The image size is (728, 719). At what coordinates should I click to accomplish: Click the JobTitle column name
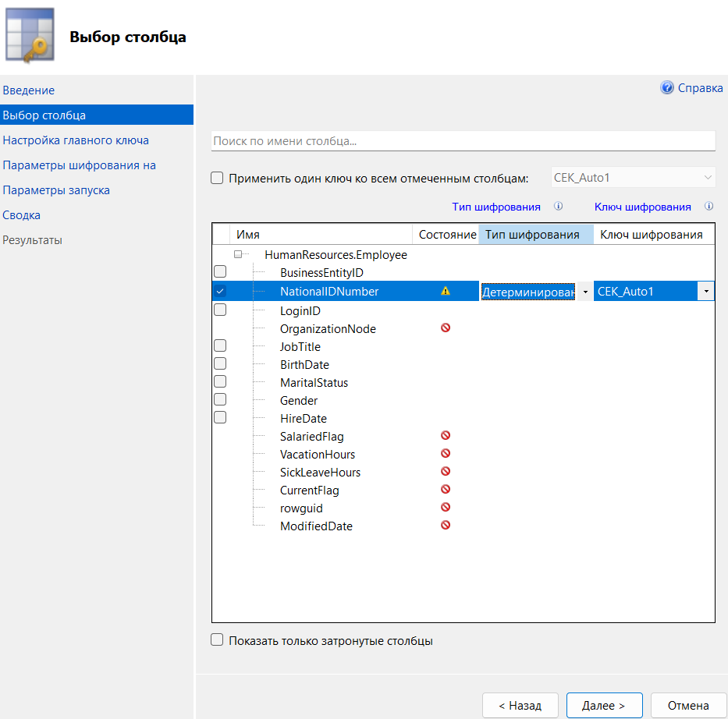tap(300, 347)
